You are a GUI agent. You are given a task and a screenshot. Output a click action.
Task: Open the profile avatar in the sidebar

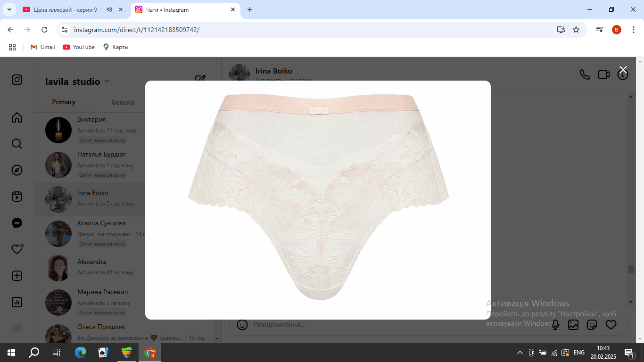click(17, 329)
